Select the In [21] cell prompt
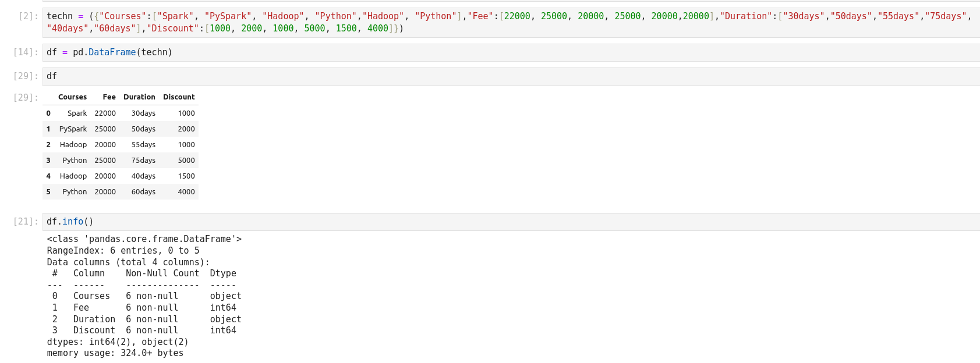 26,222
